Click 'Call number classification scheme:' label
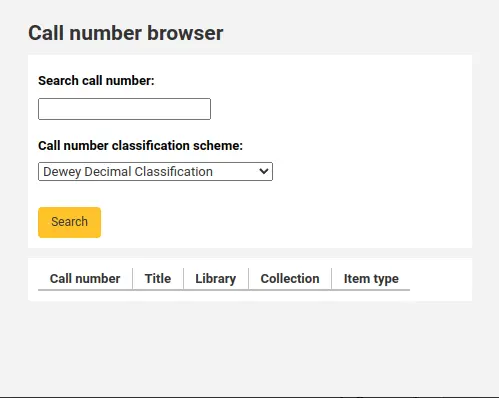The height and width of the screenshot is (398, 499). pyautogui.click(x=140, y=146)
